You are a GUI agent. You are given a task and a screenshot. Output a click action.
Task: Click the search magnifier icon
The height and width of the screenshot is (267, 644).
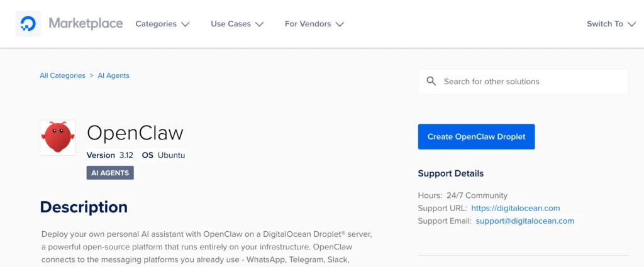coord(431,81)
